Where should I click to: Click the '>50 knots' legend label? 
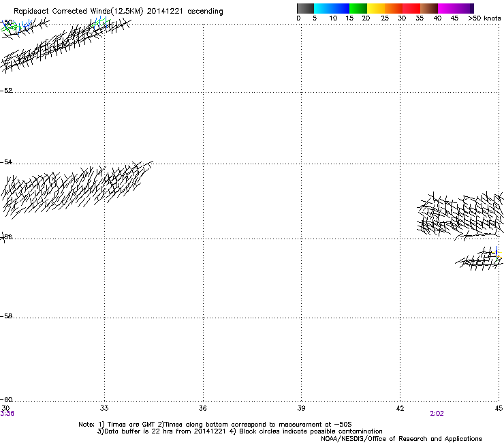(x=484, y=18)
